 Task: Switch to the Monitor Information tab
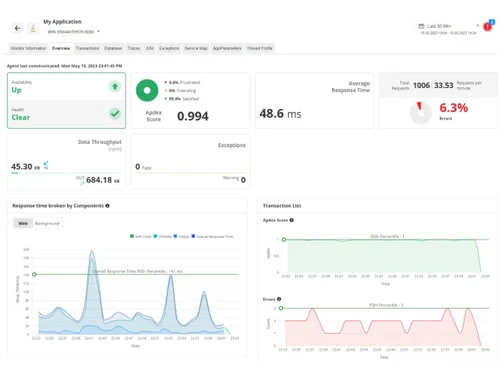click(x=28, y=48)
